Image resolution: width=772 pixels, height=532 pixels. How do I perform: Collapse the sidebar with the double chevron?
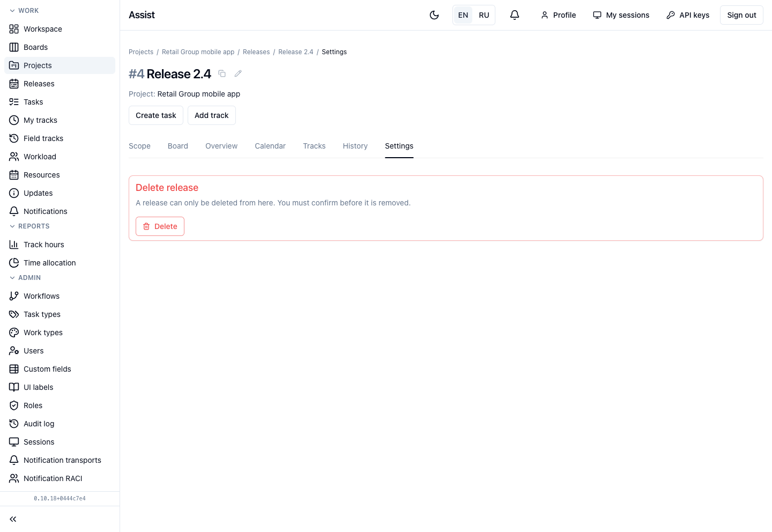click(13, 519)
